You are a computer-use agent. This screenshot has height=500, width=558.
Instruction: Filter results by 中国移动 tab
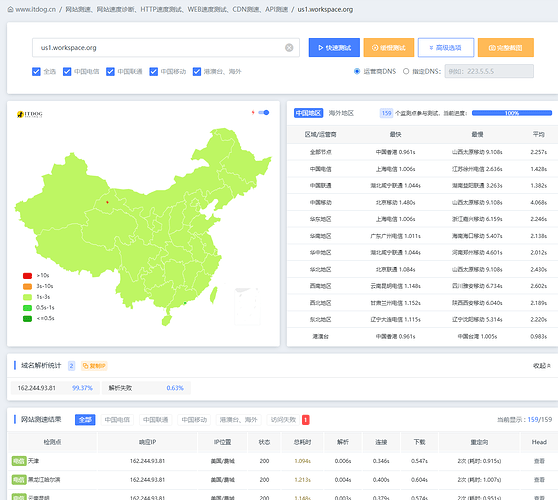(x=194, y=420)
